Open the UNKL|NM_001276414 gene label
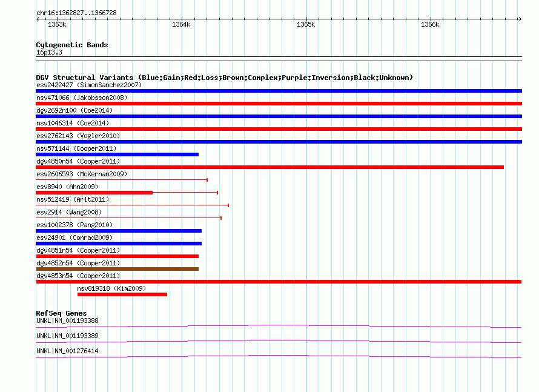The height and width of the screenshot is (392, 539). [x=67, y=351]
